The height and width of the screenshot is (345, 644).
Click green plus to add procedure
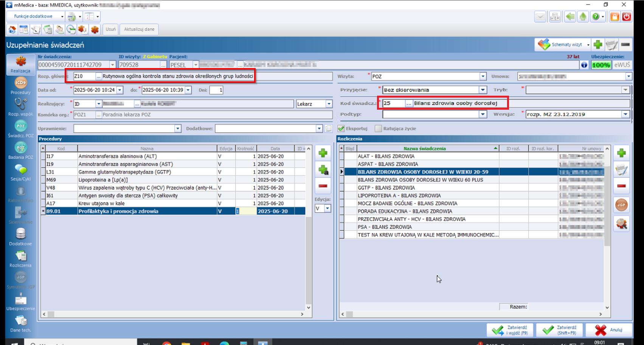coord(323,153)
